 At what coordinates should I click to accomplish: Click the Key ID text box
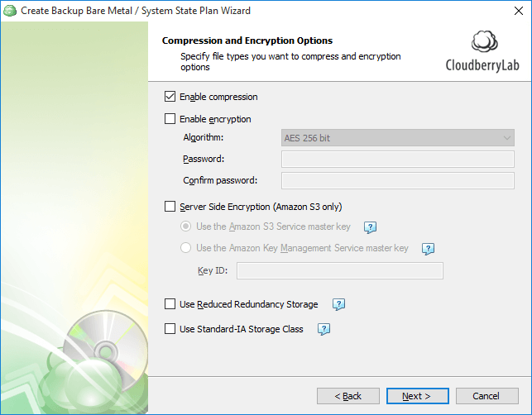tap(340, 270)
